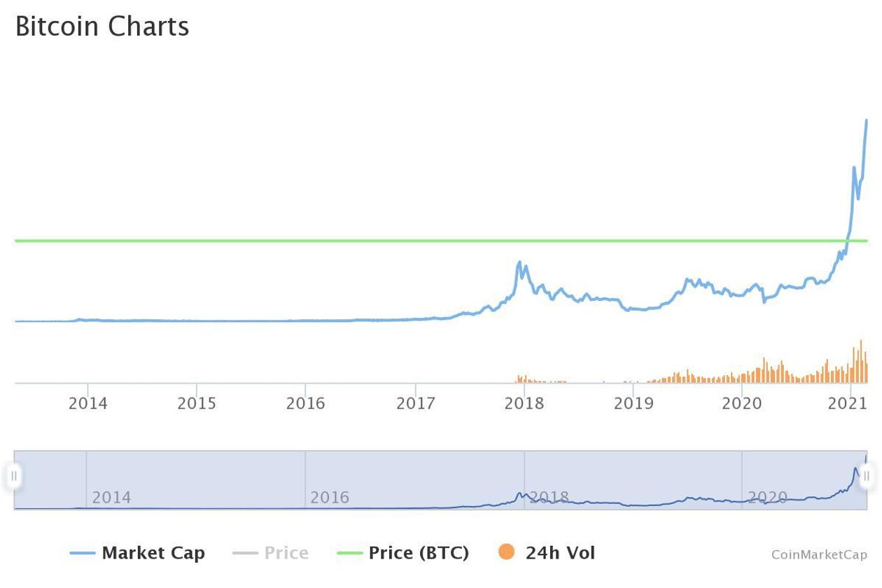Select the 2015 x-axis label
Viewport: 882px width, 588px height.
click(197, 403)
